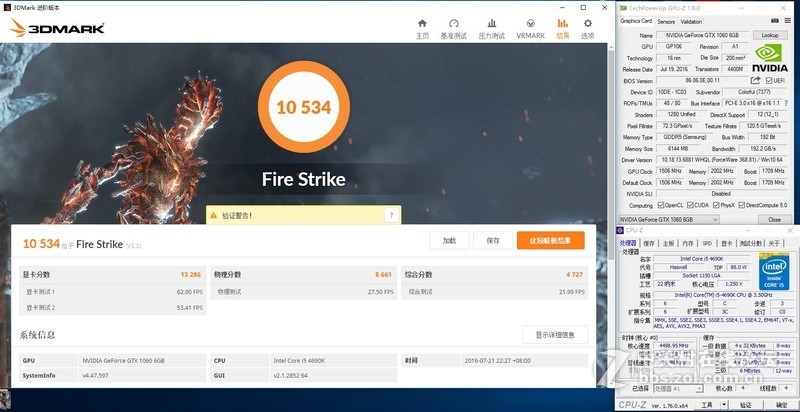Switch to Graphics Card tab in GPU-Z

click(636, 21)
